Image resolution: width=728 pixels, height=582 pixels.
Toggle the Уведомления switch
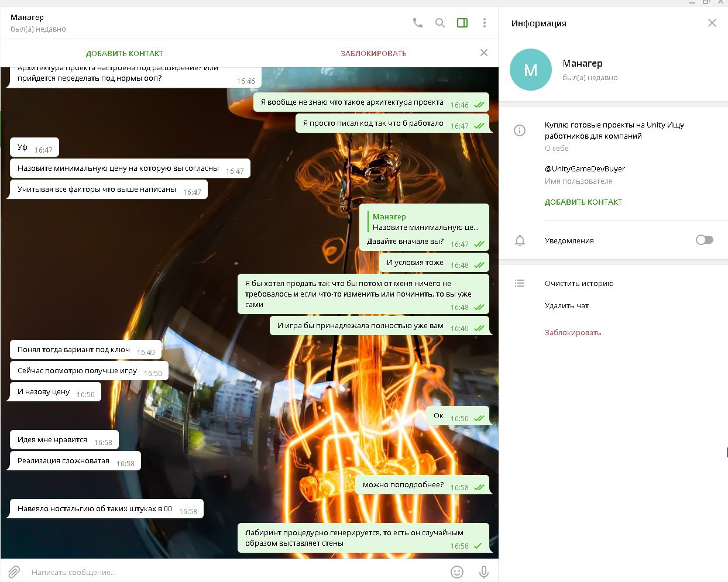[705, 240]
